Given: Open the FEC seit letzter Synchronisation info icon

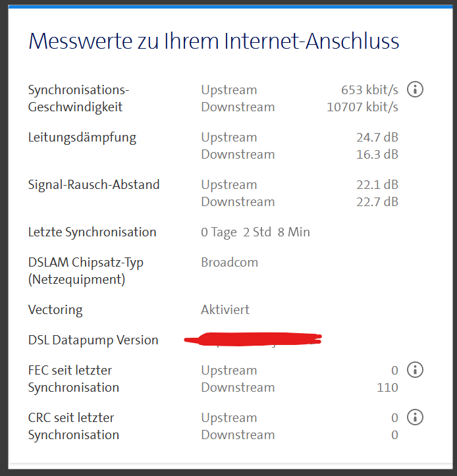Looking at the screenshot, I should click(x=415, y=370).
